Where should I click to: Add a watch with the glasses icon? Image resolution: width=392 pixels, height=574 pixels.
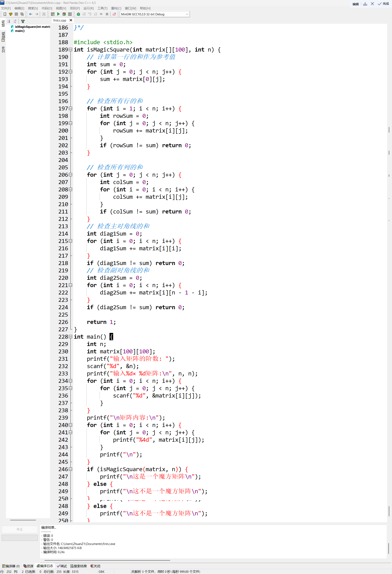(x=114, y=14)
